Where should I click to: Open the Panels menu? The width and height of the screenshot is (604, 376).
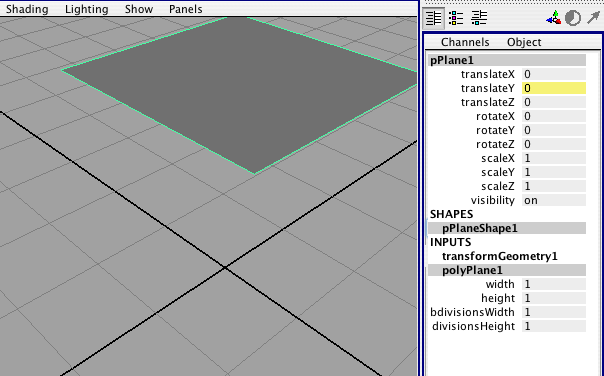pyautogui.click(x=186, y=9)
